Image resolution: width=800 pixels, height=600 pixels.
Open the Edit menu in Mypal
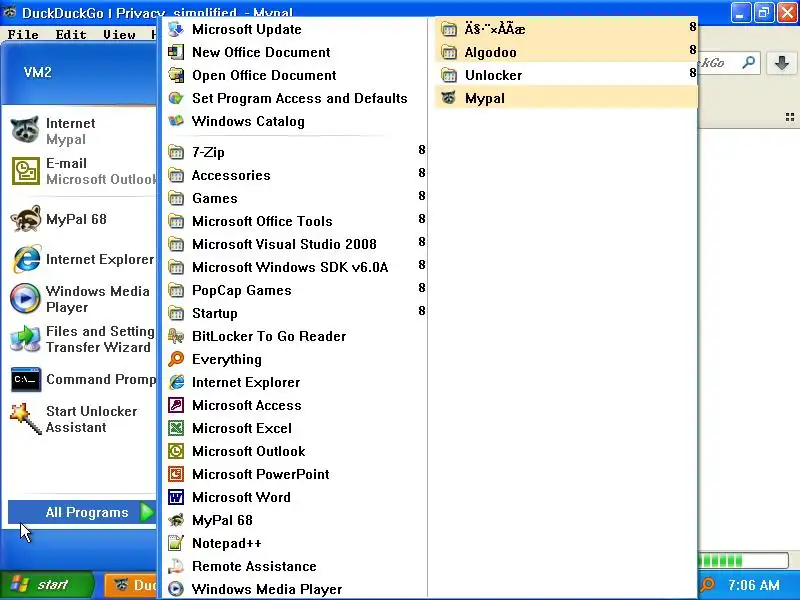pyautogui.click(x=70, y=34)
